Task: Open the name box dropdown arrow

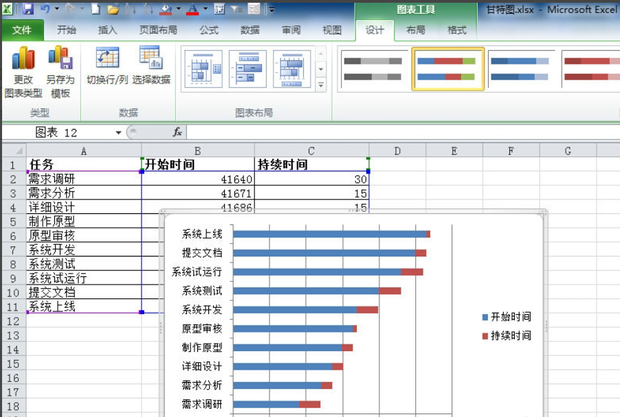Action: (x=118, y=132)
